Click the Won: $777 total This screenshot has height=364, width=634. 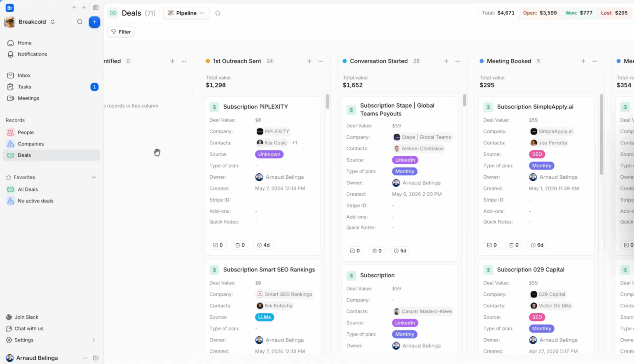tap(579, 13)
